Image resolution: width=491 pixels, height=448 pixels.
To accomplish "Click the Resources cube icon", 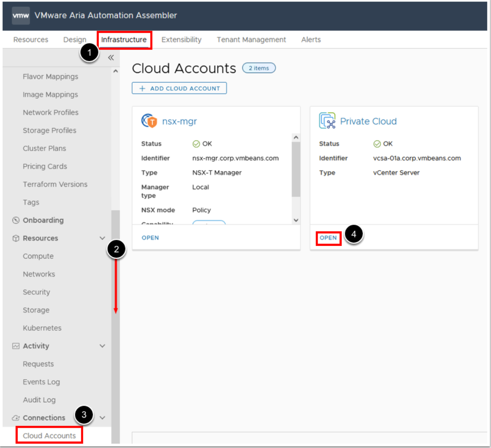I will (16, 238).
